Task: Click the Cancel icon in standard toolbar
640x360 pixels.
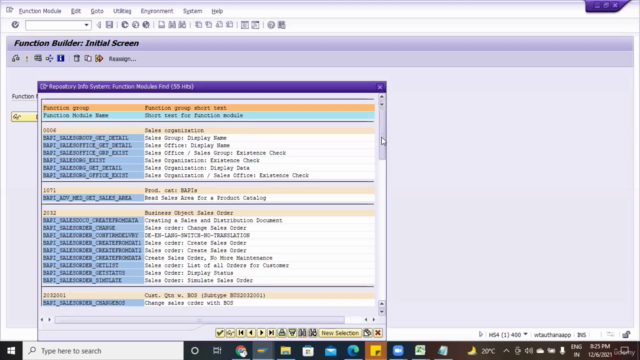Action: pyautogui.click(x=146, y=25)
